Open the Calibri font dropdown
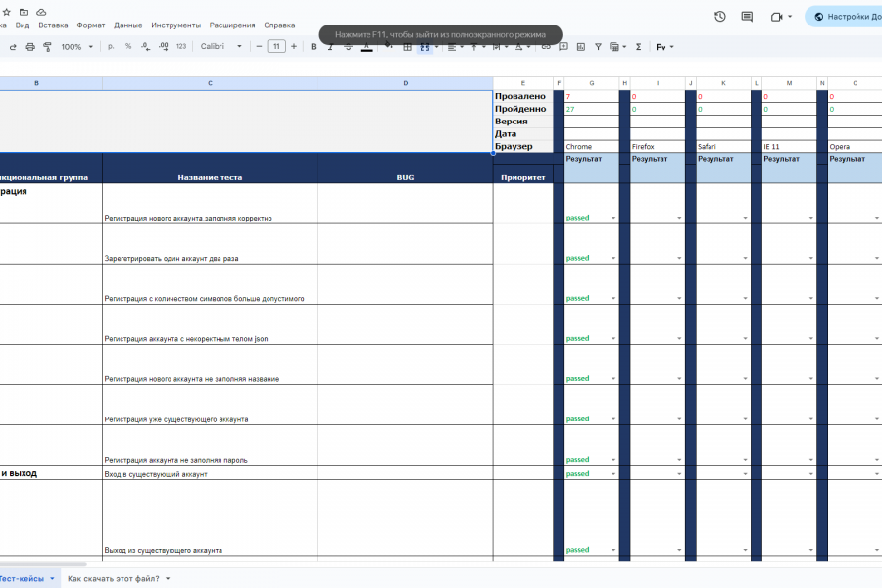Image resolution: width=882 pixels, height=588 pixels. click(221, 47)
